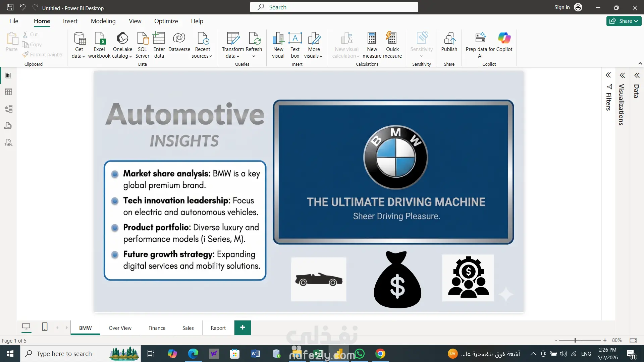Go to the Sales page tab

188,328
